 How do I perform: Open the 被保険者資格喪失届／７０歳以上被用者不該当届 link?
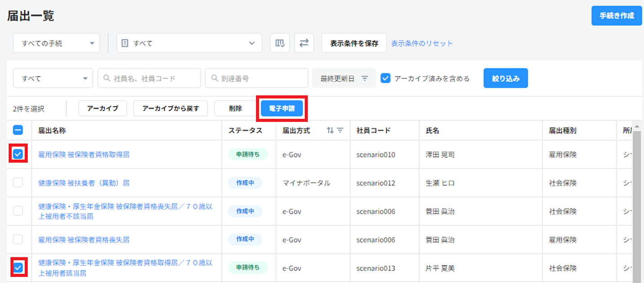[x=125, y=211]
